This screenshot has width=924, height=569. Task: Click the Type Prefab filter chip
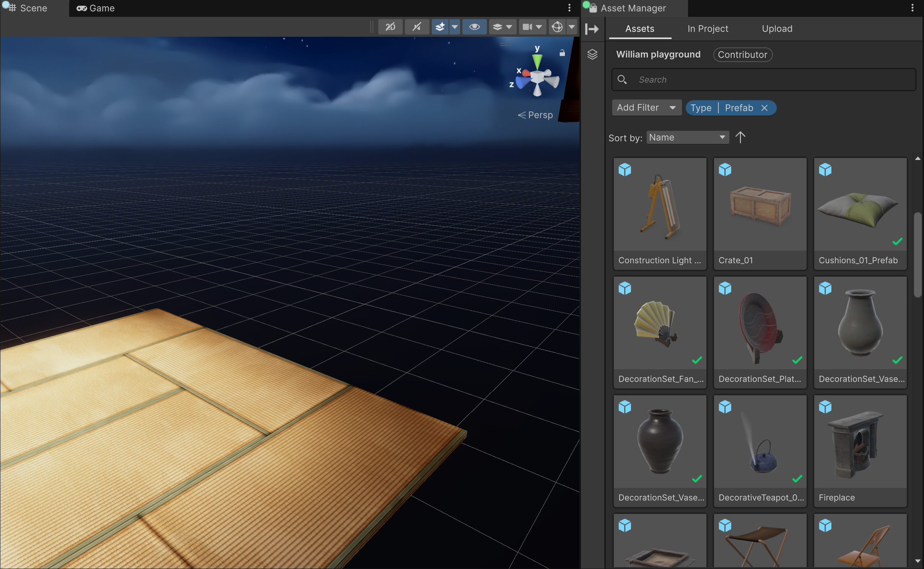click(x=731, y=108)
